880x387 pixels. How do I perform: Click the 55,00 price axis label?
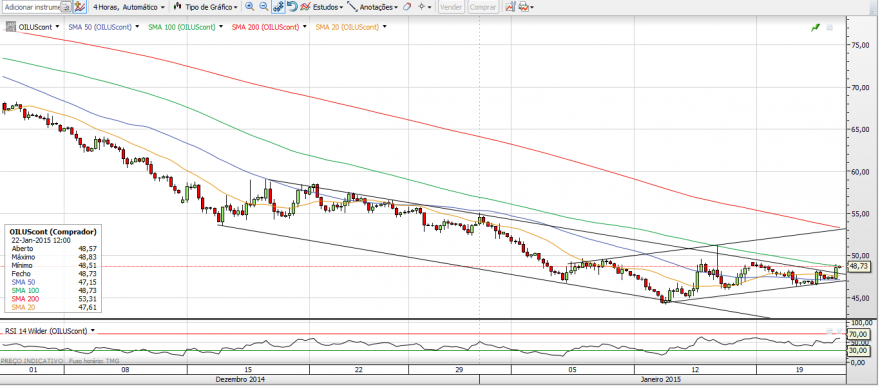pyautogui.click(x=861, y=214)
